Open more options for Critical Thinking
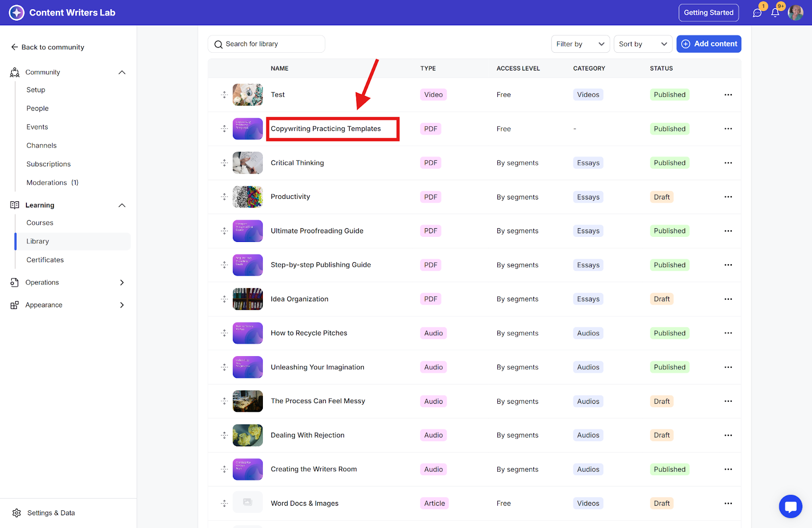The height and width of the screenshot is (528, 812). [728, 163]
